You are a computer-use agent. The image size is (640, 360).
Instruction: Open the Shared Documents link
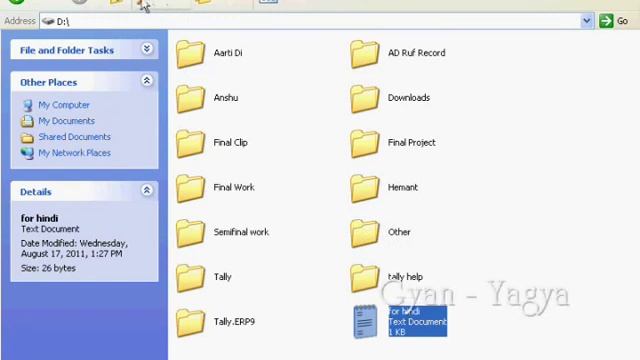74,137
